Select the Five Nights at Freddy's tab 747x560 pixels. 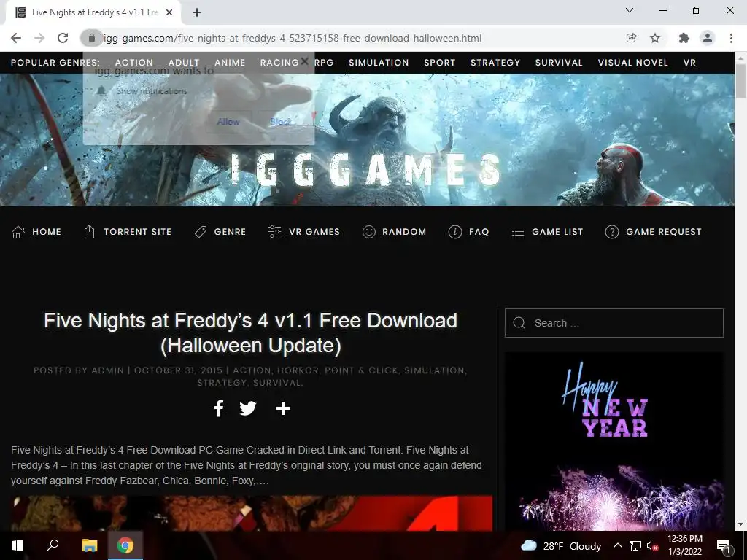tap(93, 13)
